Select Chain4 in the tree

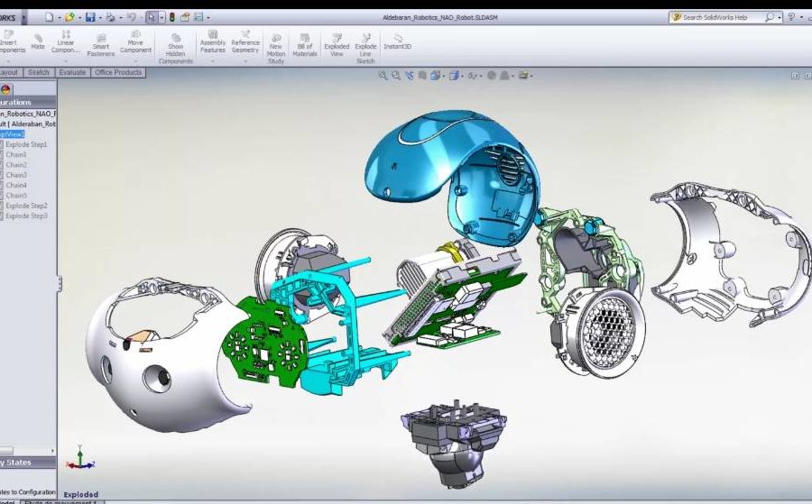[x=16, y=185]
